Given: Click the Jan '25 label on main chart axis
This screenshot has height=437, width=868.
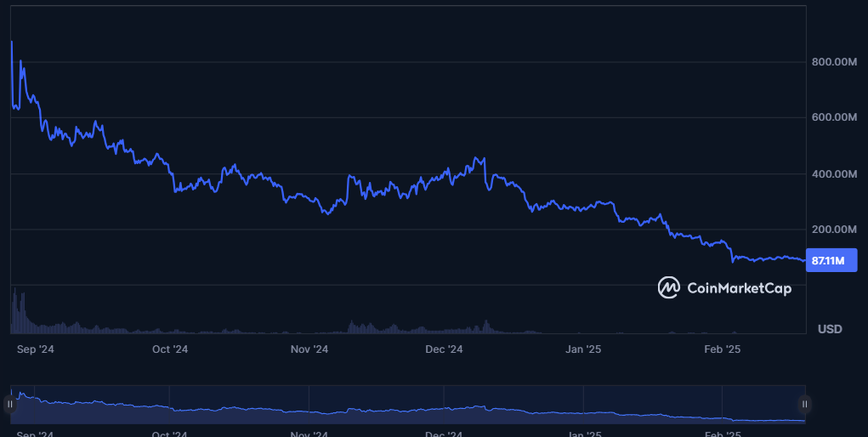Looking at the screenshot, I should (583, 349).
